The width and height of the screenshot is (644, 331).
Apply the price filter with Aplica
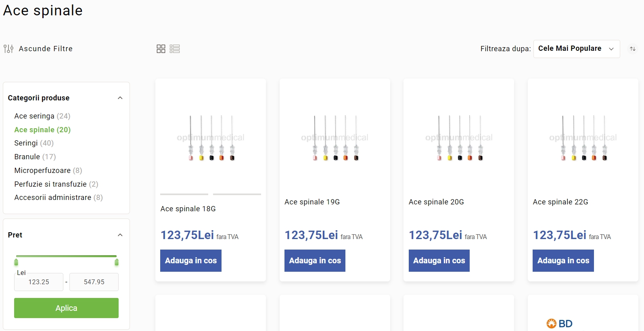66,308
